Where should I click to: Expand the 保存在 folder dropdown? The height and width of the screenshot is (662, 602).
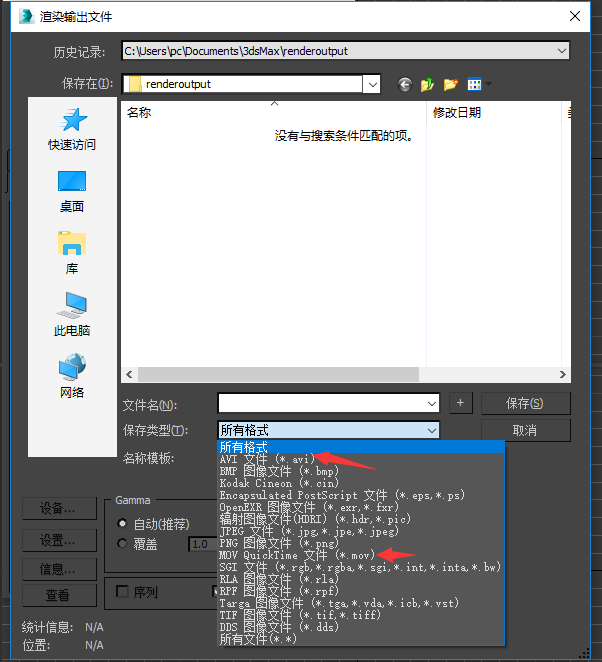tap(372, 84)
